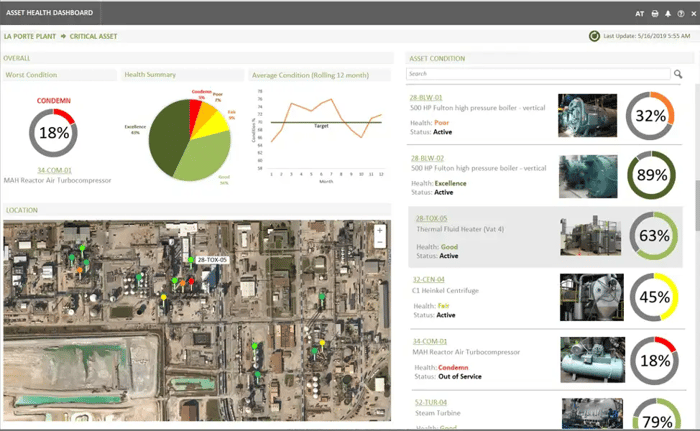Click the Worst Condition panel header
This screenshot has height=431, width=700.
pyautogui.click(x=59, y=75)
